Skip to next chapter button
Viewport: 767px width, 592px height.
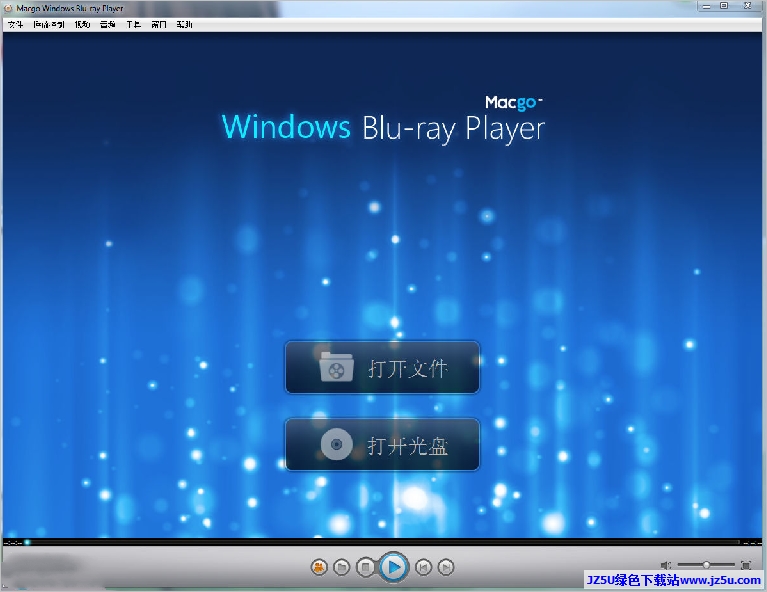tap(445, 567)
